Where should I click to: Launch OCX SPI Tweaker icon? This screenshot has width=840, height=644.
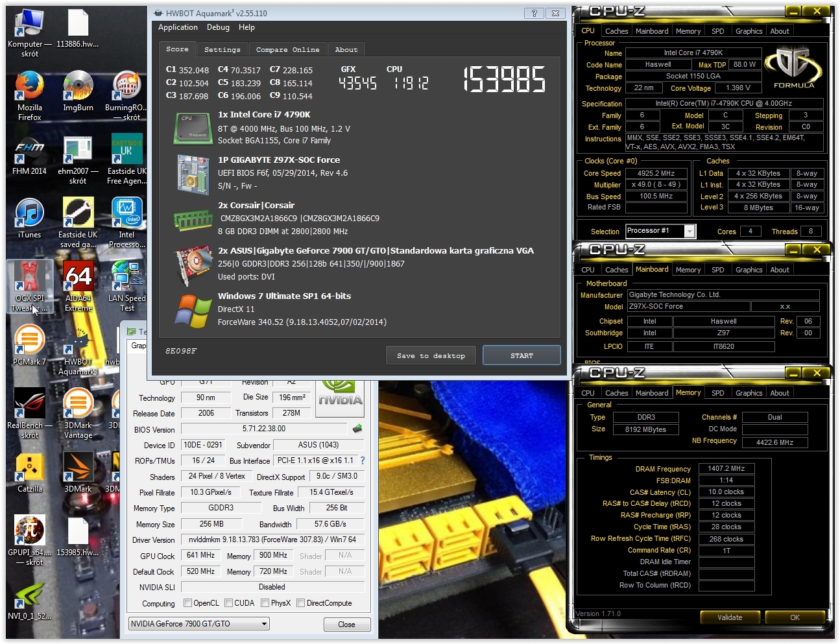(x=29, y=287)
